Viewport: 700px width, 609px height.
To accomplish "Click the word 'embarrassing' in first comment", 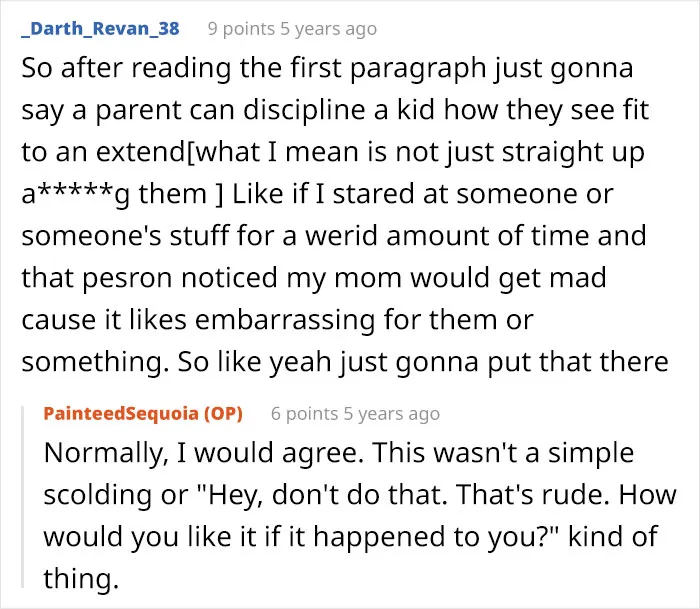I will point(285,320).
